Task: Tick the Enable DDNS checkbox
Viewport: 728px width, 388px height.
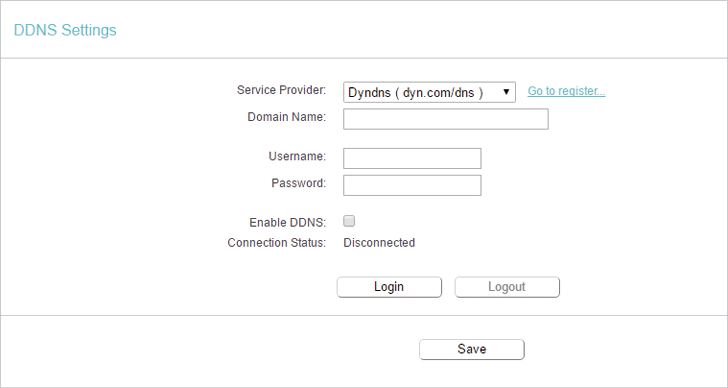Action: pos(349,221)
